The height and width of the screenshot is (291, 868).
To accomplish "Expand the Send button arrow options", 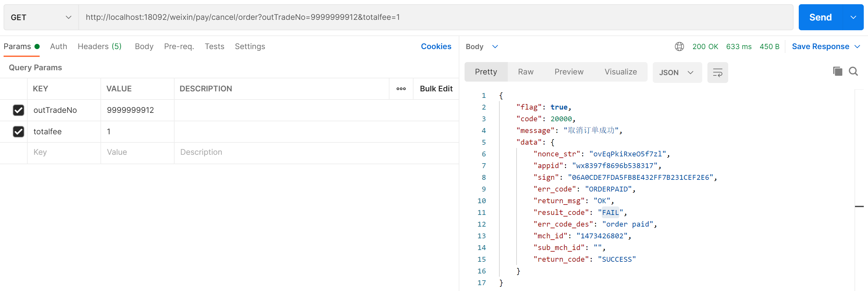I will 853,17.
